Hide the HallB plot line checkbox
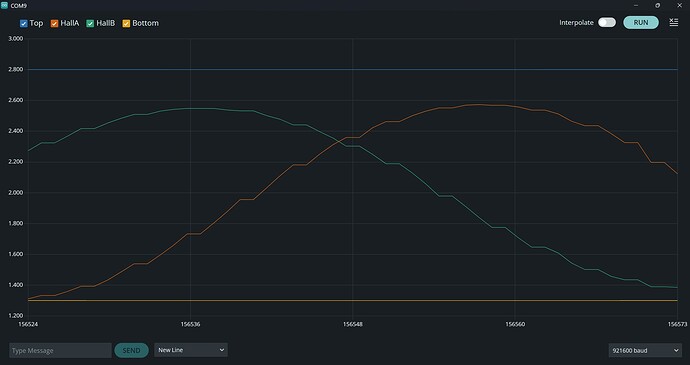Image resolution: width=690 pixels, height=365 pixels. coord(90,23)
